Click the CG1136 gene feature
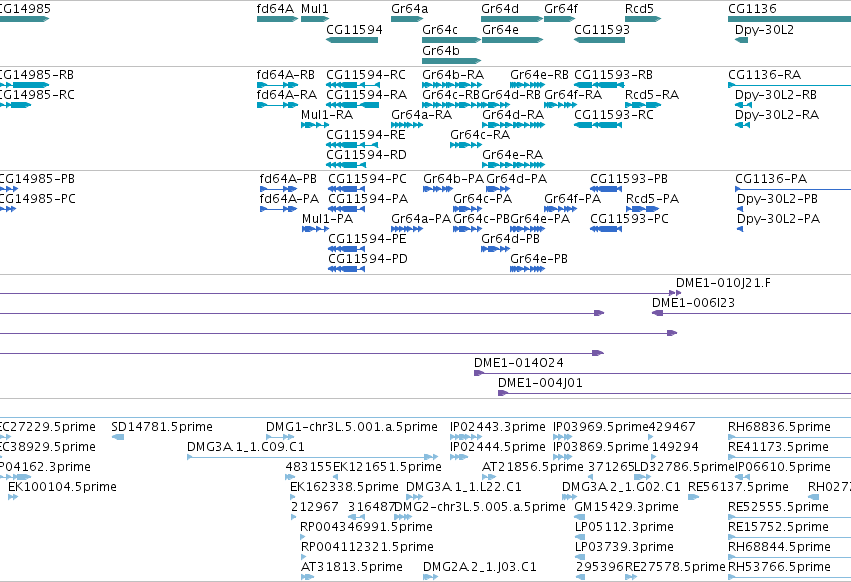 pos(789,19)
